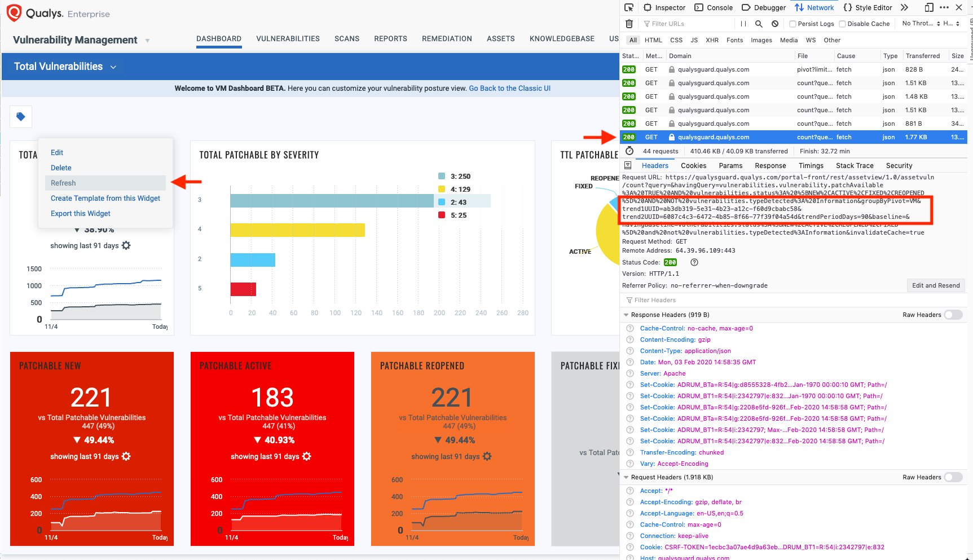Select Refresh in the widget context menu
The width and height of the screenshot is (973, 560).
coord(63,183)
